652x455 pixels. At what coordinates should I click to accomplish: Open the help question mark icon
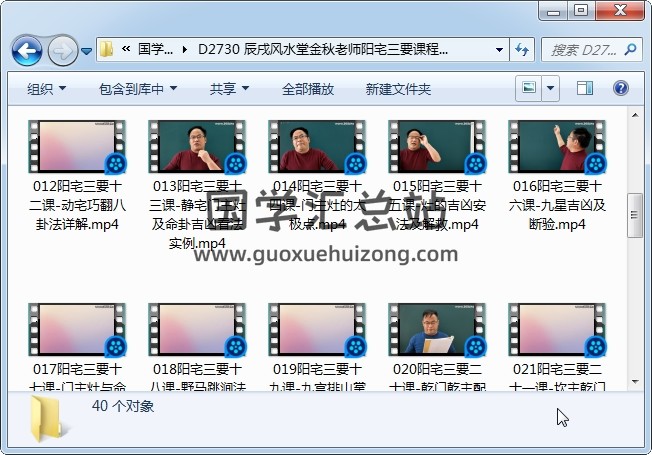tap(622, 89)
